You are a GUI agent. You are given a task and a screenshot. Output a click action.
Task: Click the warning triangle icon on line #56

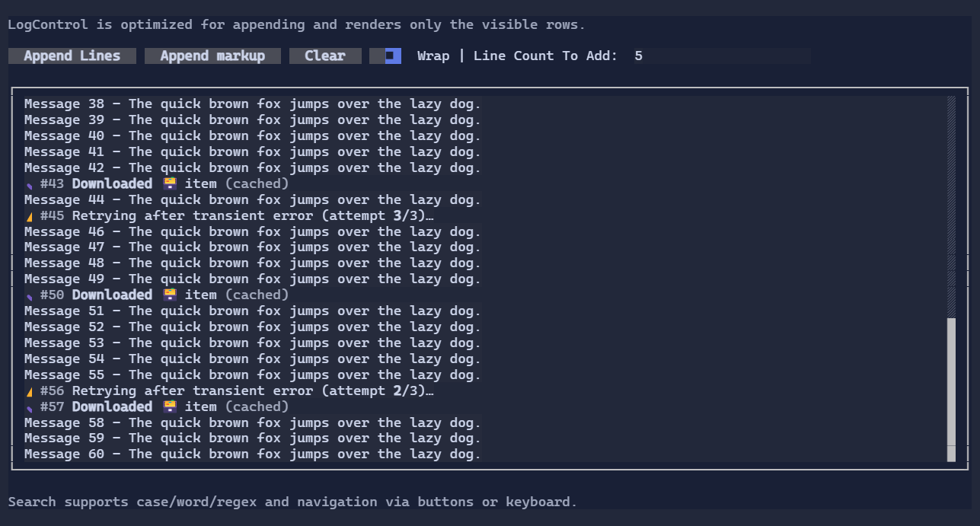coord(29,391)
